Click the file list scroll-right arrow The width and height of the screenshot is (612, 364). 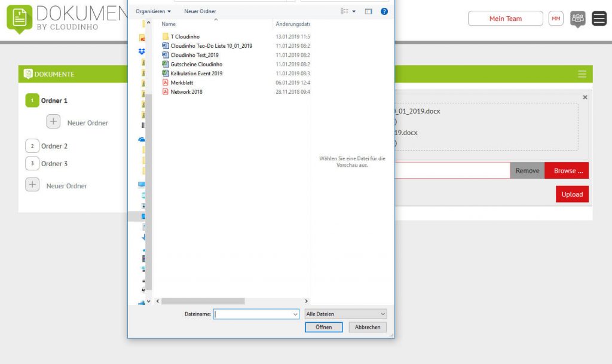[307, 301]
